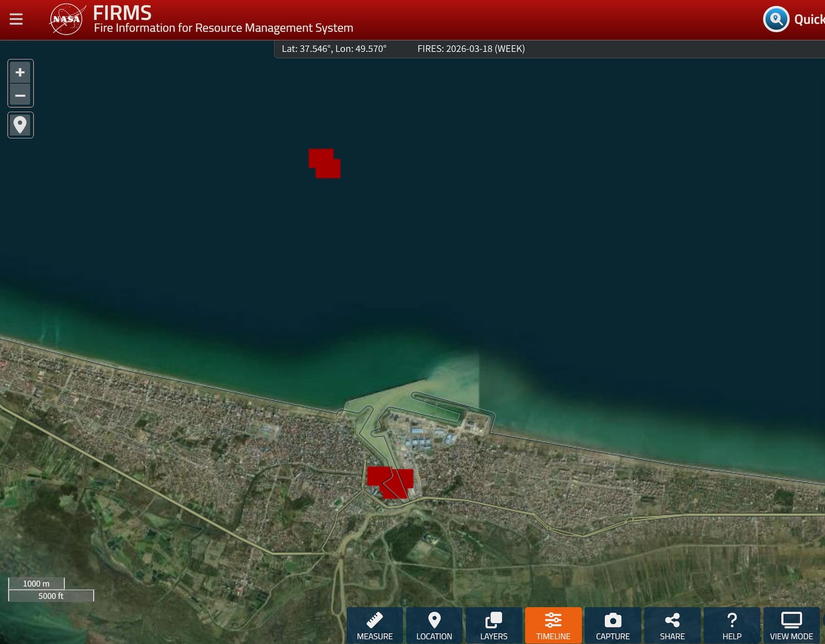Select the offshore red fire hotspot

pos(324,163)
